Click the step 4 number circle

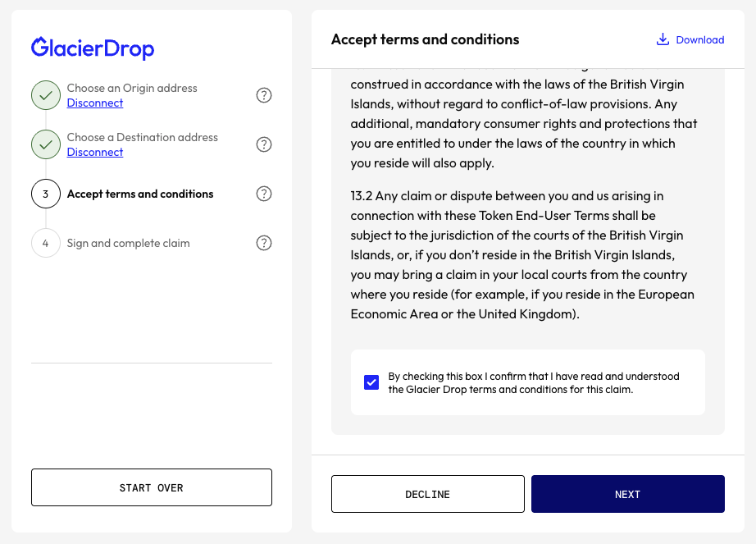[46, 243]
